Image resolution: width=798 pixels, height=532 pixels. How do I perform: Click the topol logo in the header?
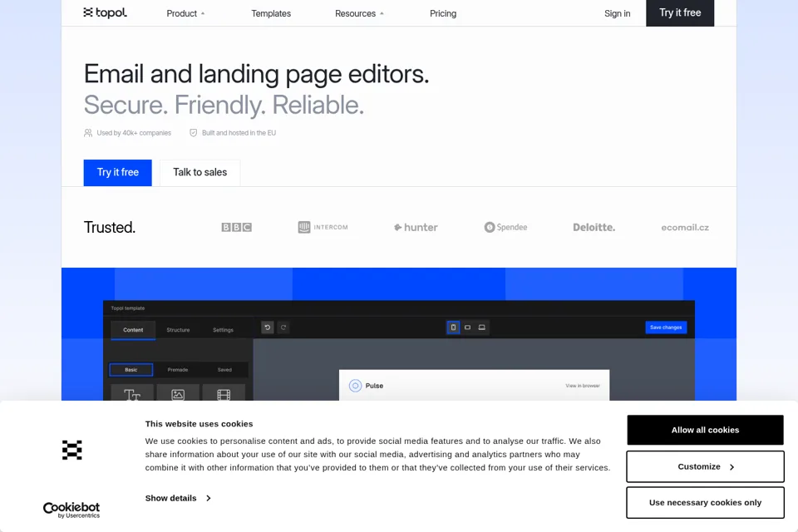[105, 12]
